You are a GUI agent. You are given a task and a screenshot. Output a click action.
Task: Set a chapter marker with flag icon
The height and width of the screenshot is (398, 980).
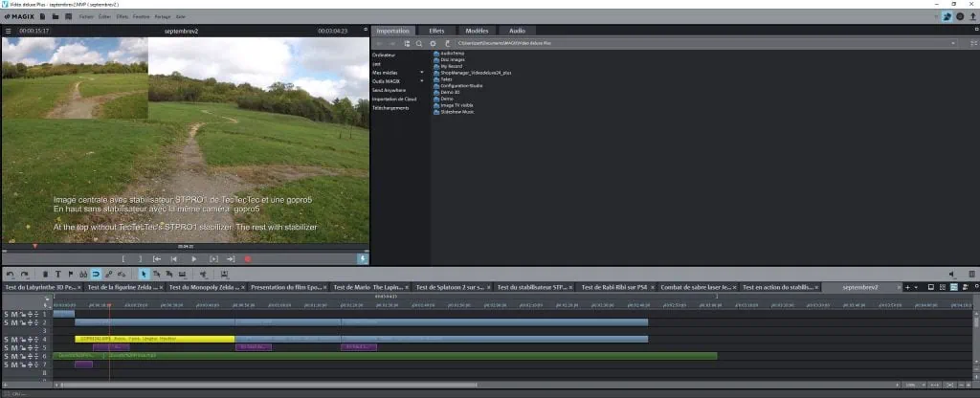pyautogui.click(x=71, y=275)
